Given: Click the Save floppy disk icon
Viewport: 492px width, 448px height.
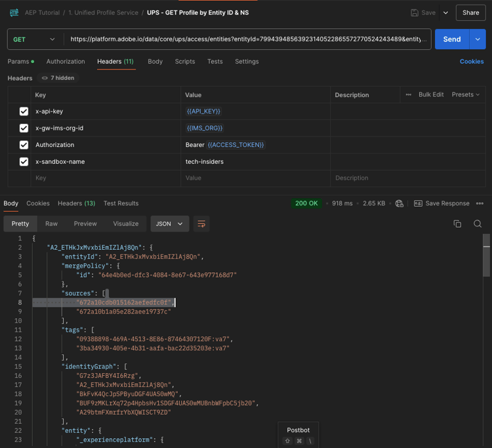Looking at the screenshot, I should click(415, 12).
